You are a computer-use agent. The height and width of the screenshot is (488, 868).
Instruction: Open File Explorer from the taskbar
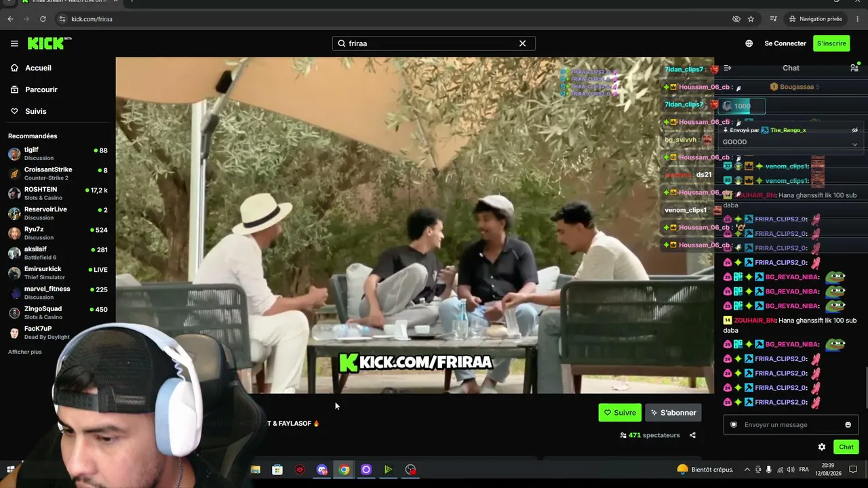(x=256, y=470)
